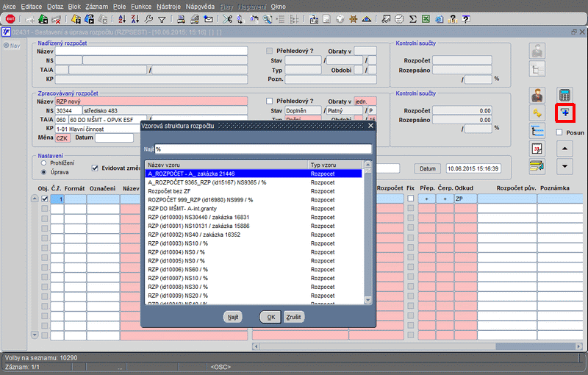588x375 pixels.
Task: Click the funnel filter toolbar icon
Action: 161,18
